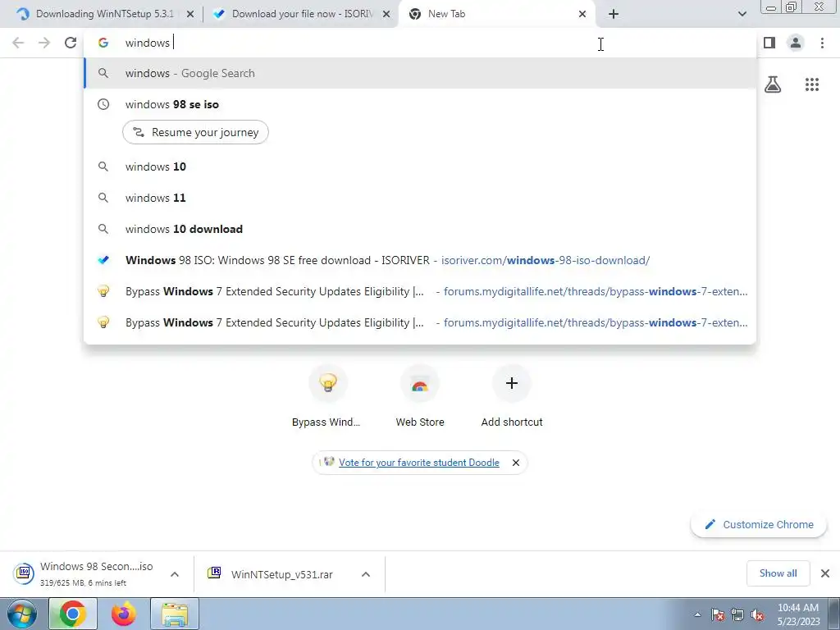Close the WinNTSetup downloading tab
Image resolution: width=840 pixels, height=630 pixels.
point(190,14)
